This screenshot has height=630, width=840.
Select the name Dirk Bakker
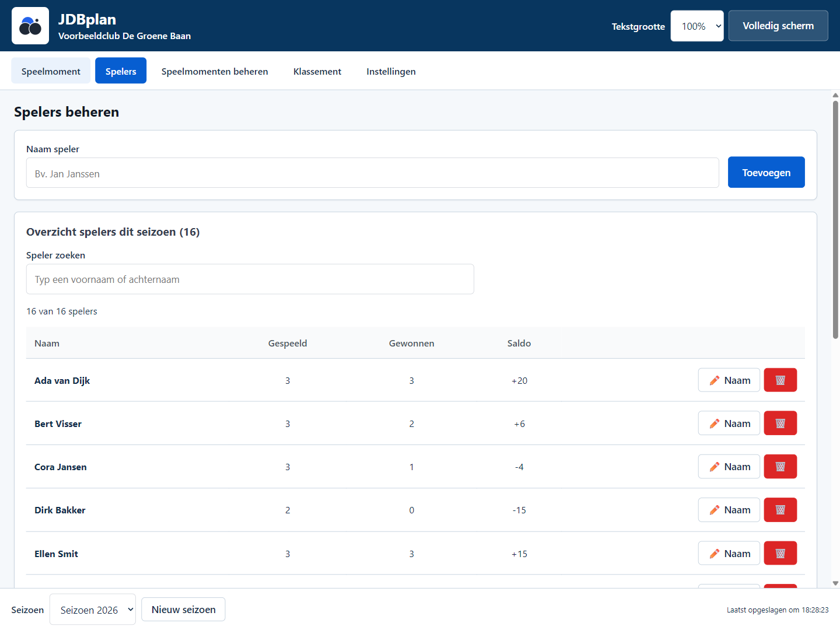[x=60, y=510]
